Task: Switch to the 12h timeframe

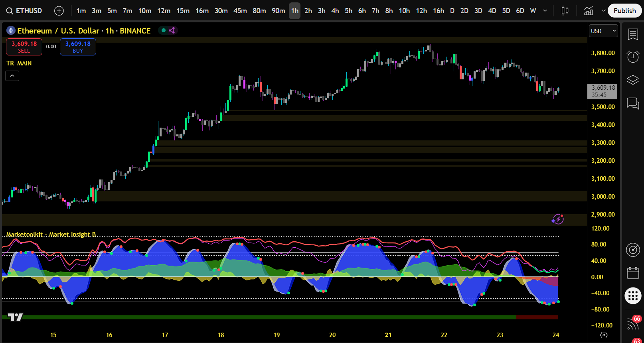Action: pyautogui.click(x=421, y=11)
